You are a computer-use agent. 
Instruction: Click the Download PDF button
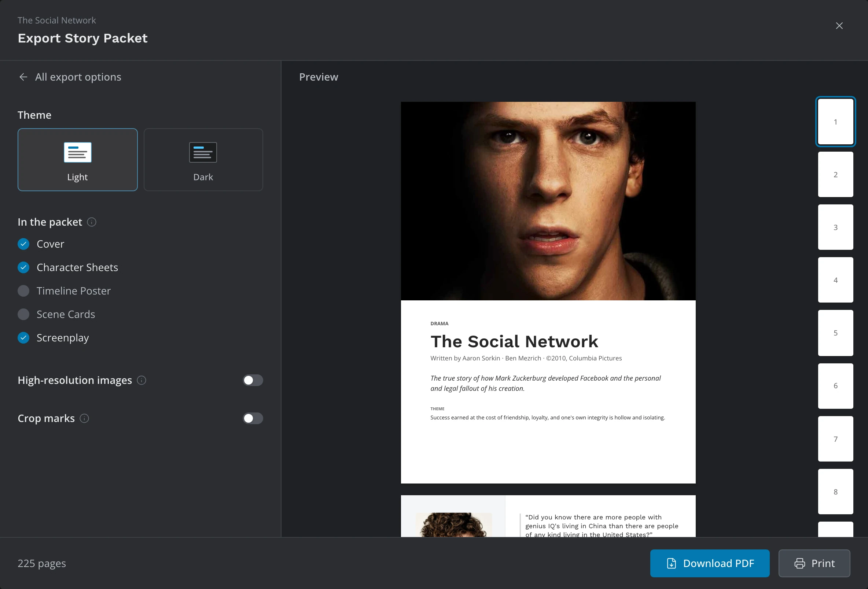(x=710, y=563)
